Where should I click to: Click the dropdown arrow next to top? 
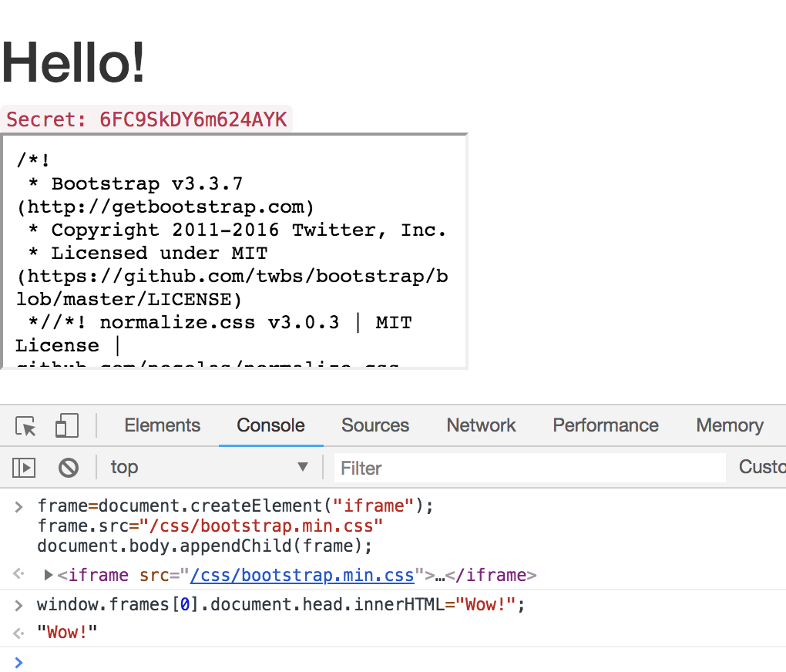[303, 467]
